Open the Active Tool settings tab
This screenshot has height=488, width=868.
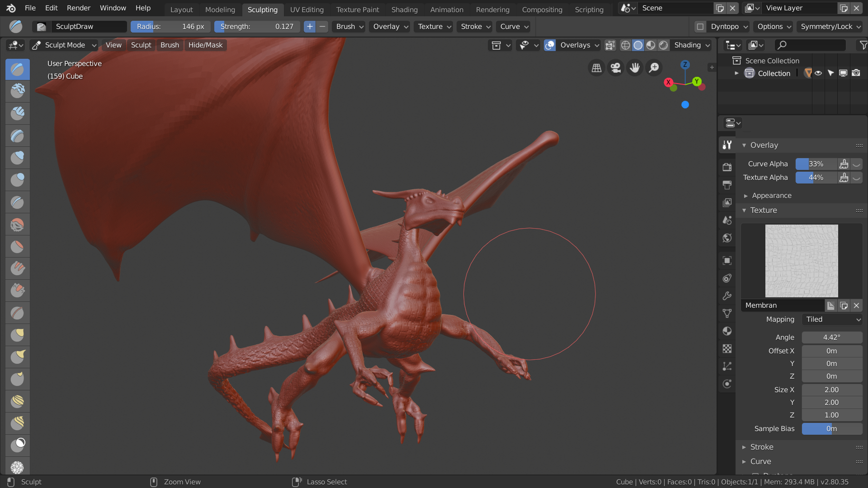[727, 145]
